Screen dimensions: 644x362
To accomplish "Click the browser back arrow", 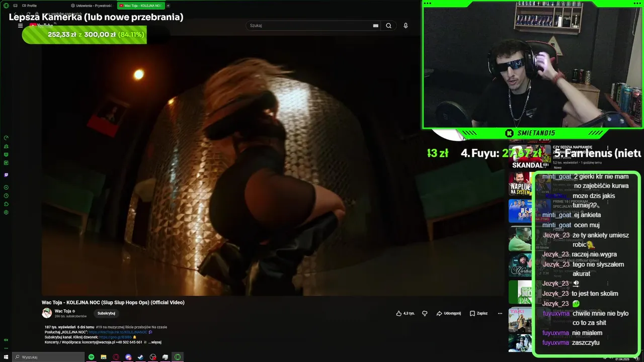I will 16,14.
